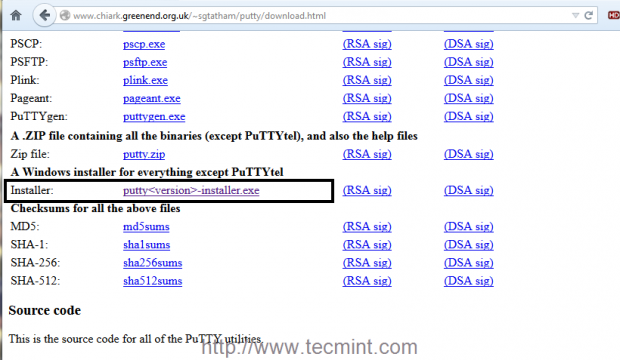Open DSA sig for Installer
620x360 pixels.
469,190
